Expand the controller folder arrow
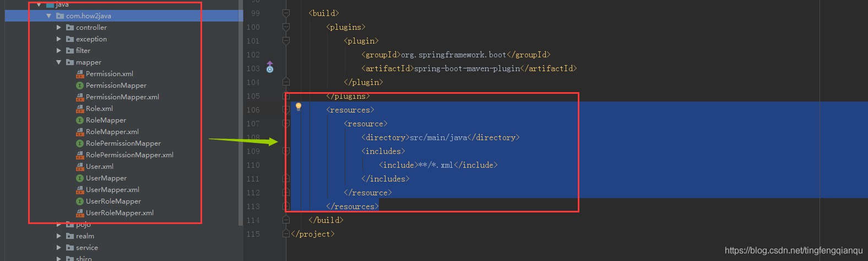The image size is (868, 261). click(59, 28)
